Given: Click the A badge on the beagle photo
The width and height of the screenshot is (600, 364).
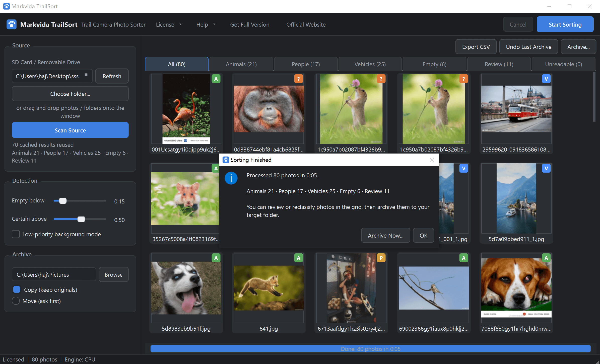Looking at the screenshot, I should (x=546, y=258).
